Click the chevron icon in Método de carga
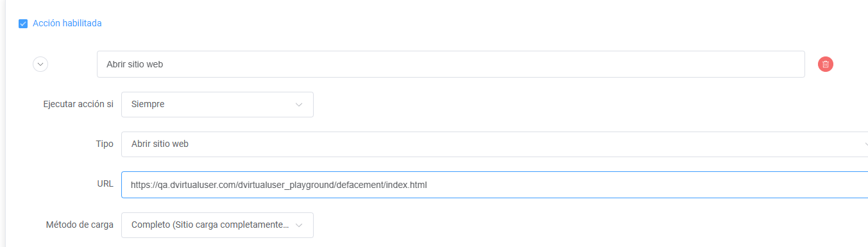The width and height of the screenshot is (868, 247). [x=299, y=225]
